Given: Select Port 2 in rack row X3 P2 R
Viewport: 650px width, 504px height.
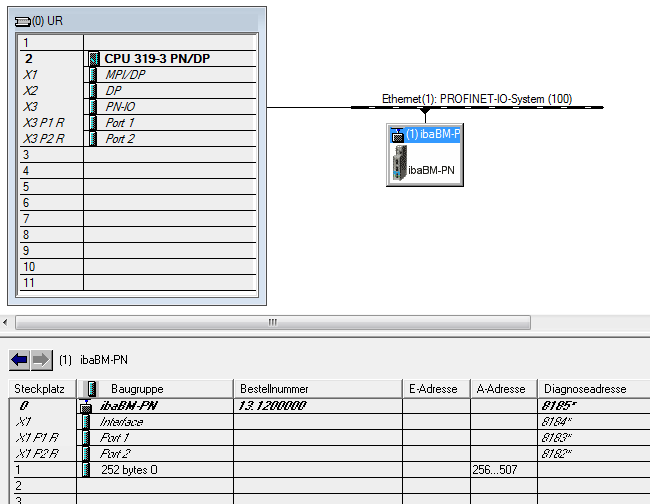Looking at the screenshot, I should coord(120,138).
